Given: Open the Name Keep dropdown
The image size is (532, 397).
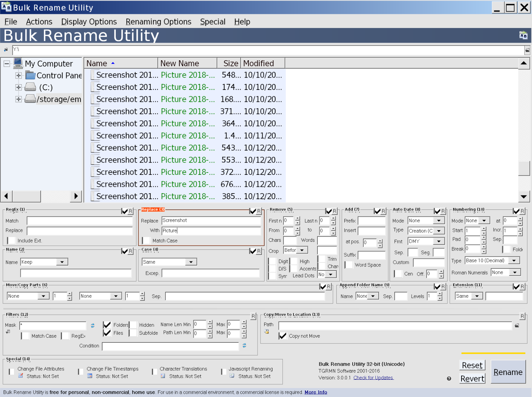Looking at the screenshot, I should point(62,262).
